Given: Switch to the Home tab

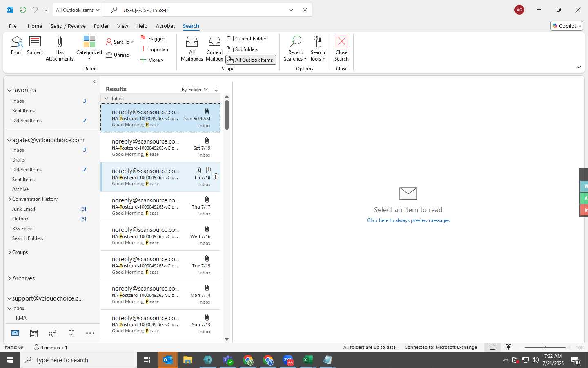Looking at the screenshot, I should pyautogui.click(x=35, y=26).
